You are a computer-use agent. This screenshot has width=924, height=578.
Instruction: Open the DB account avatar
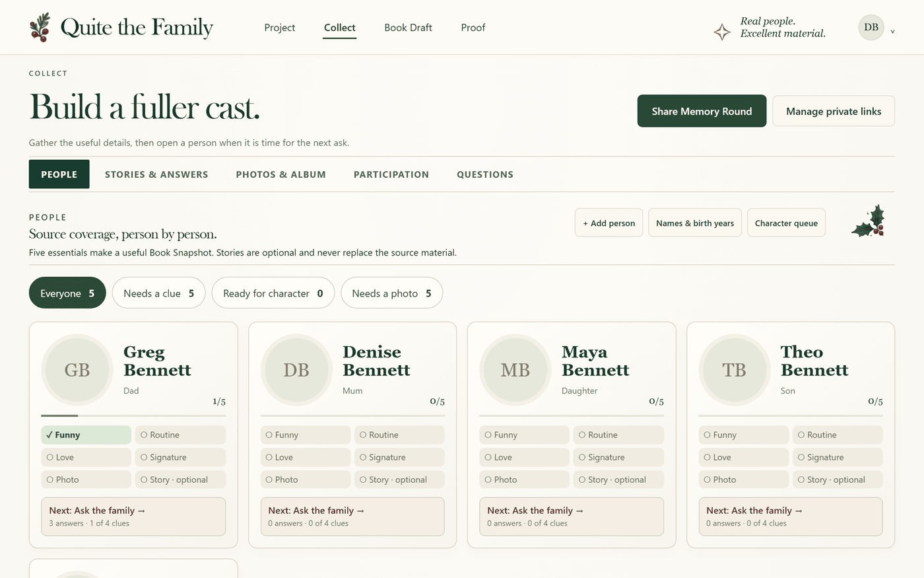871,27
